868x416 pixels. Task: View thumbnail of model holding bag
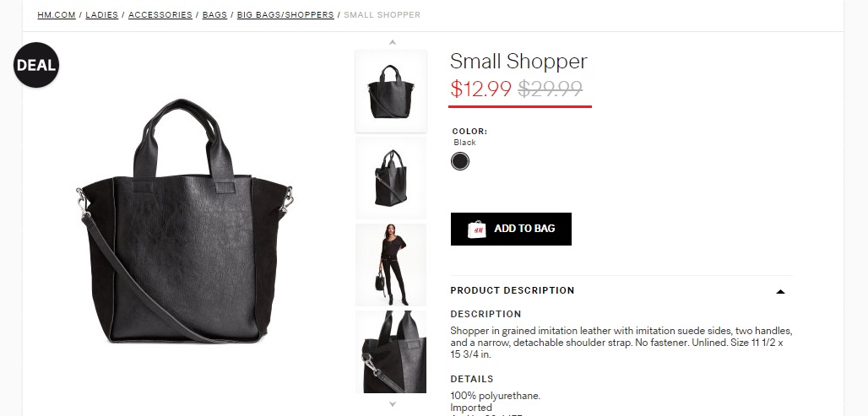point(391,265)
